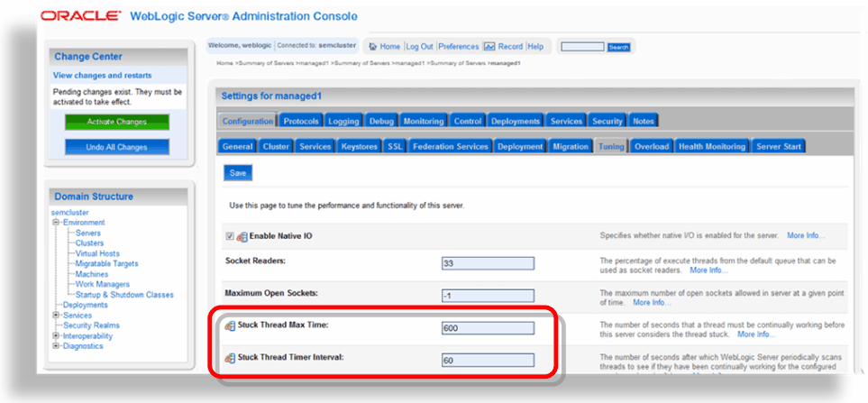868x403 pixels.
Task: Click the icon beside Stuck Thread Max Time
Action: (230, 326)
